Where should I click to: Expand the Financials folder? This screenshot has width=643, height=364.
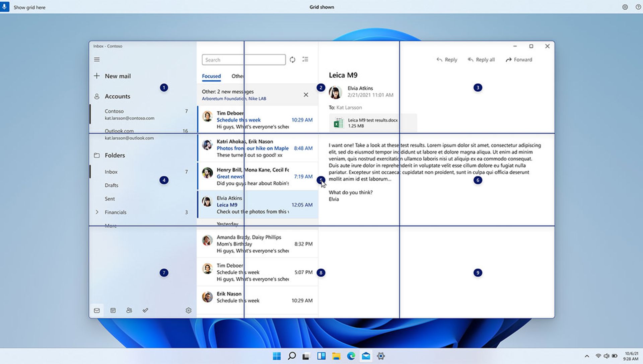97,212
